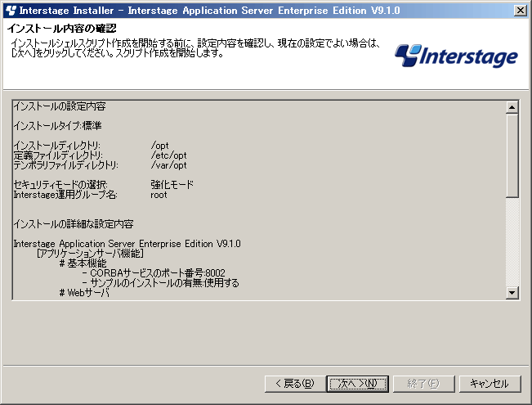Screen dimensions: 532x405
Task: Click the インストール内容の確認 page title
Action: [x=62, y=28]
